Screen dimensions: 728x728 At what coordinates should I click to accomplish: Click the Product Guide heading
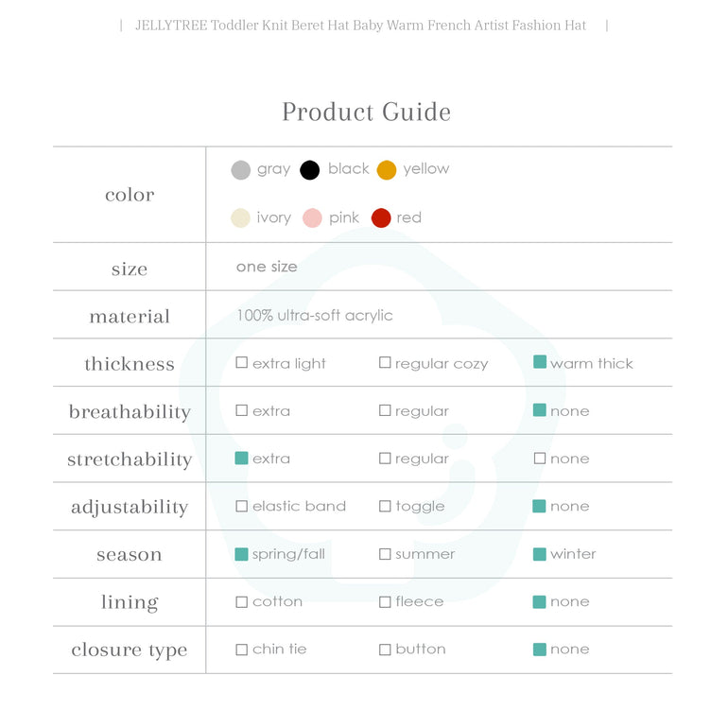pyautogui.click(x=366, y=112)
